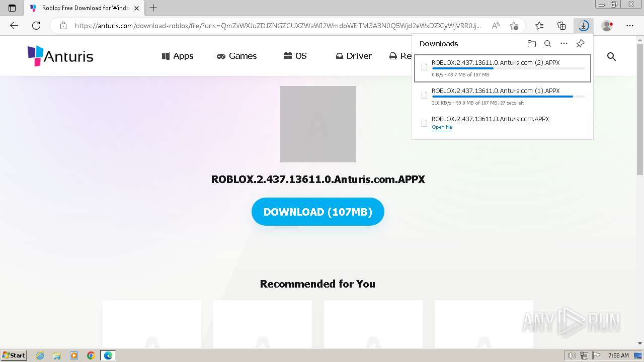Open the Windows Start menu
The image size is (644, 362).
pyautogui.click(x=14, y=355)
